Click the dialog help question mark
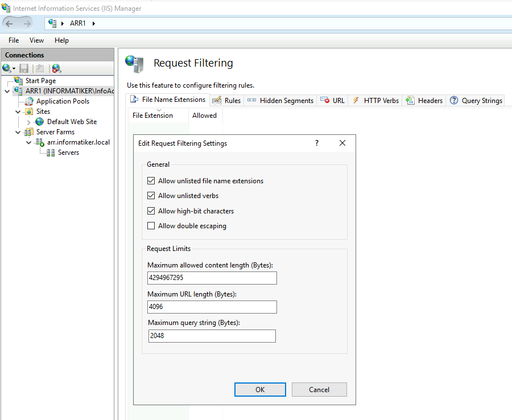 click(x=317, y=143)
